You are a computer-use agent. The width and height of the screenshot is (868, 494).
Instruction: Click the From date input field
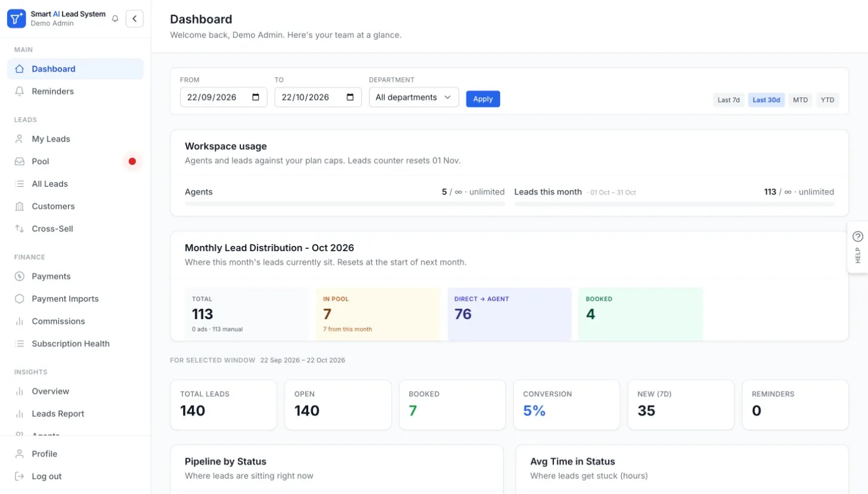coord(224,97)
